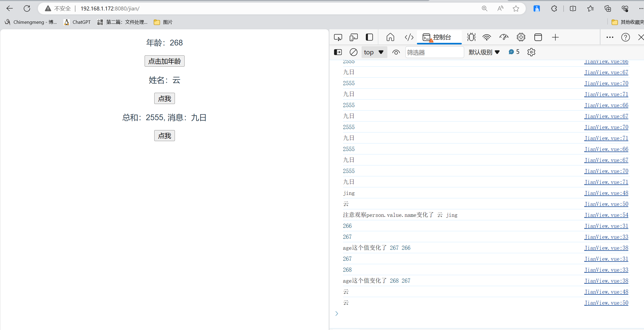Click the 总和：2555 message text
This screenshot has width=644, height=330.
[164, 117]
